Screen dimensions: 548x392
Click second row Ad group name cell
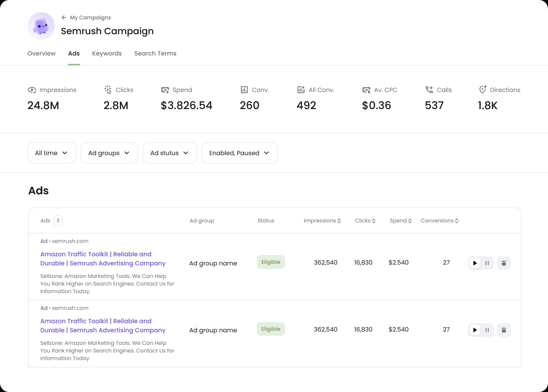[213, 330]
